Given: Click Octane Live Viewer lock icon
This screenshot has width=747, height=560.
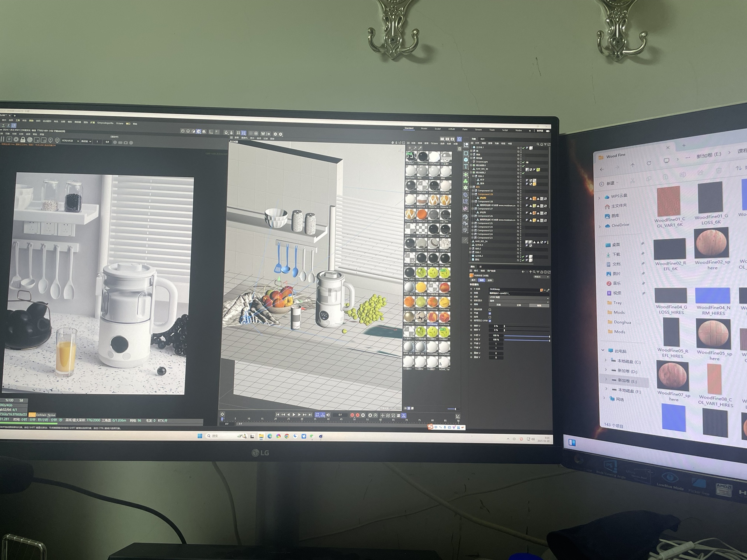Looking at the screenshot, I should pyautogui.click(x=23, y=139).
